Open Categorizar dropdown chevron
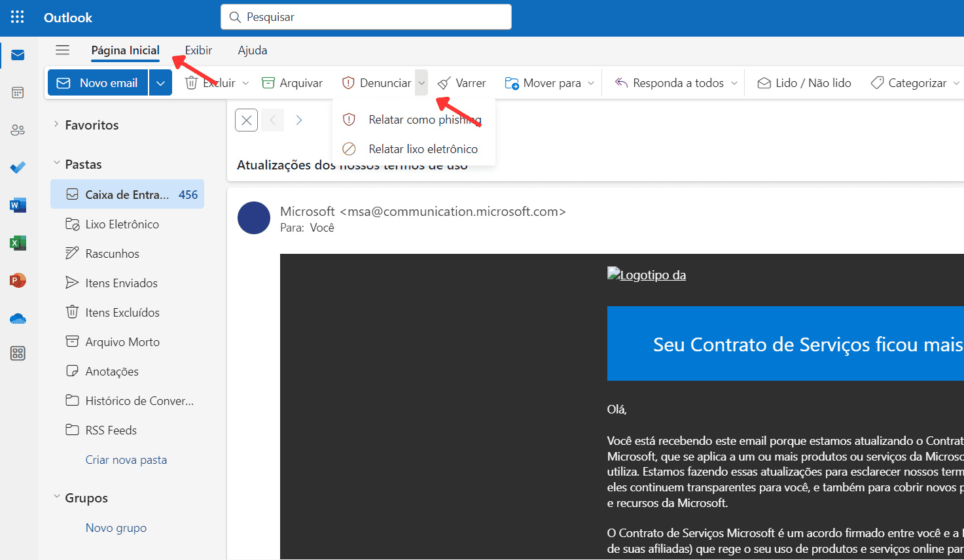This screenshot has width=964, height=560. point(956,83)
